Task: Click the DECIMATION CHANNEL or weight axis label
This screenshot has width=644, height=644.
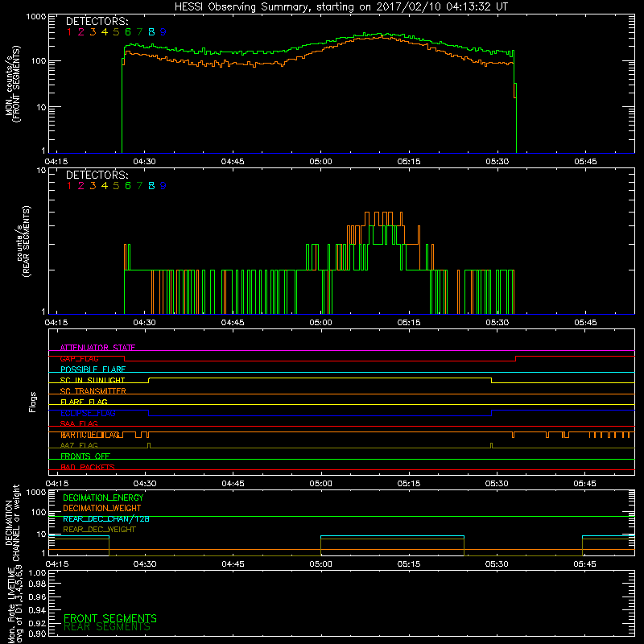Action: 12,522
